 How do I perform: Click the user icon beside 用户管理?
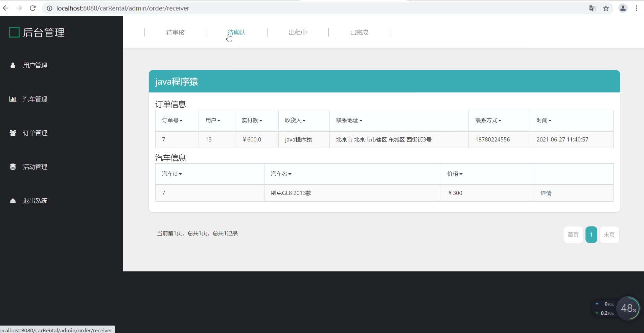[13, 65]
